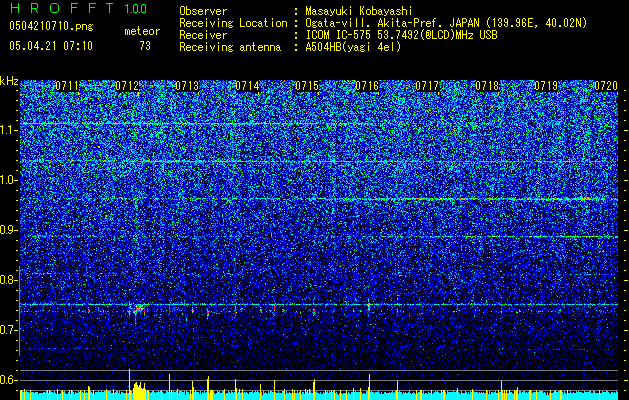
Task: Click the 0711 time marker
Action: pyautogui.click(x=67, y=86)
